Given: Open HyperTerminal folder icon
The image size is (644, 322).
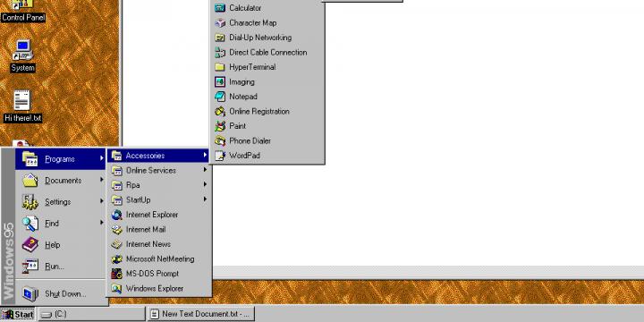Looking at the screenshot, I should point(220,67).
